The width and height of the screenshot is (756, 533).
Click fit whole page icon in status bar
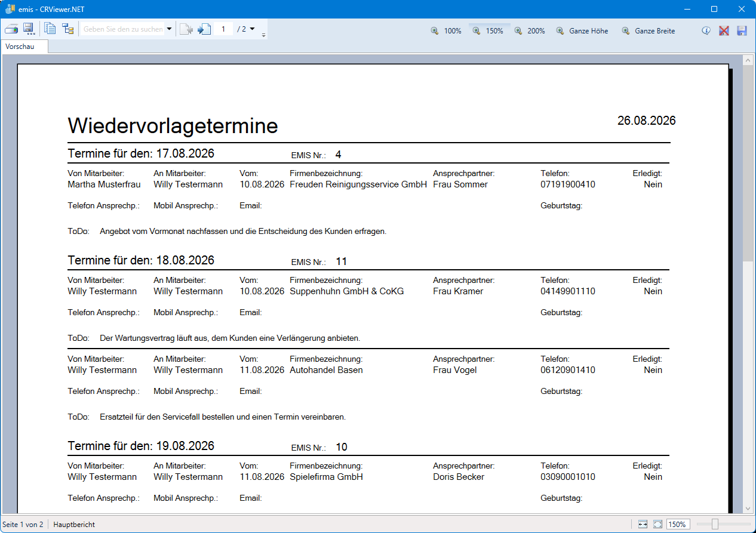(657, 524)
